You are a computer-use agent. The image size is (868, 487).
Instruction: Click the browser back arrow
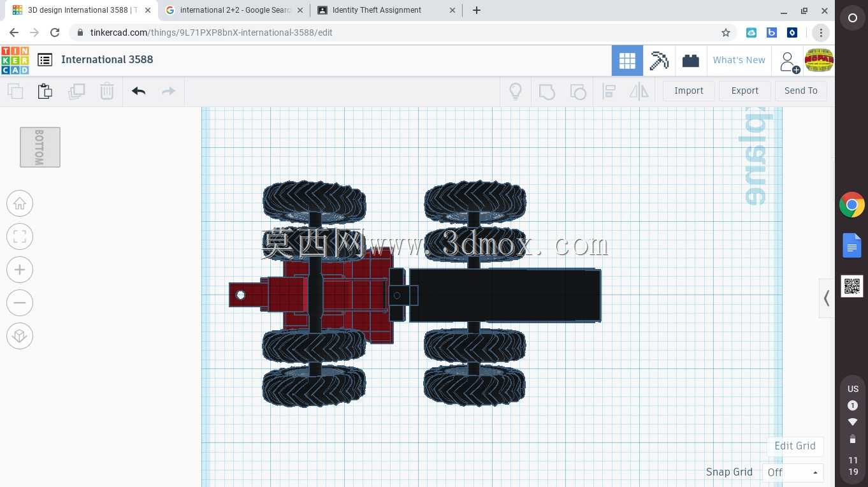coord(14,33)
